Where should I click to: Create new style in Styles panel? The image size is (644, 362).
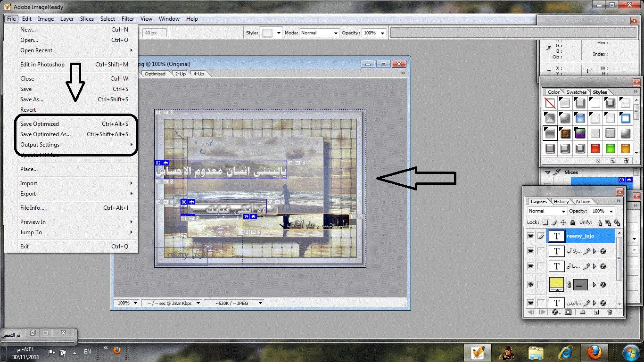(x=613, y=161)
